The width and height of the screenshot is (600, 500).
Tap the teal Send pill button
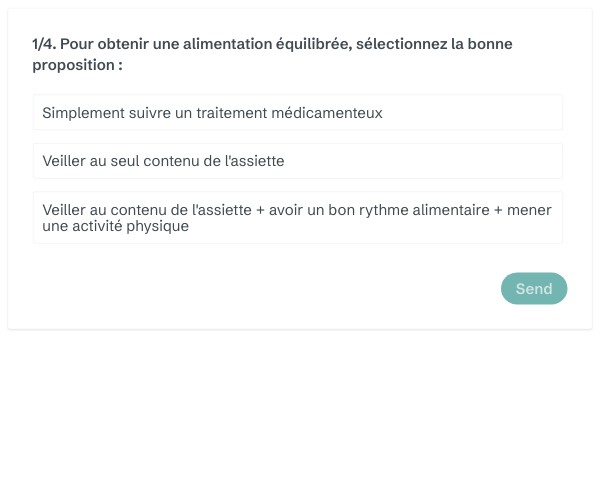(534, 288)
